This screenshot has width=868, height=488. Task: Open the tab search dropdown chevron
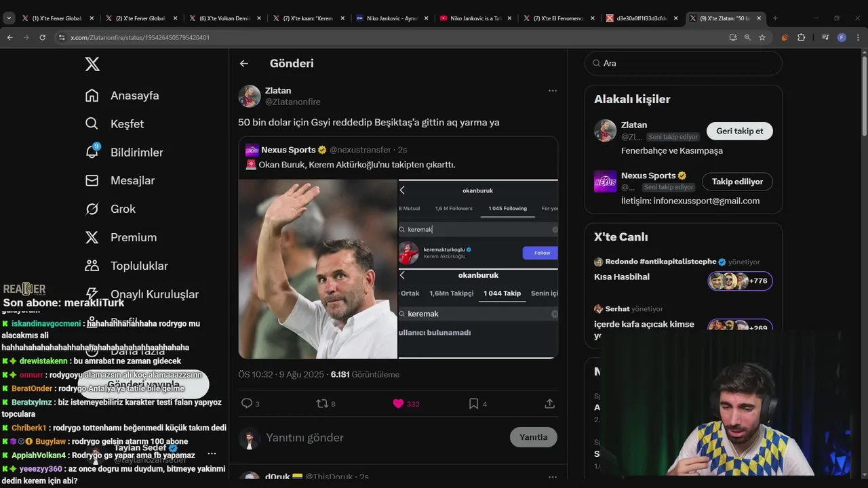(9, 18)
